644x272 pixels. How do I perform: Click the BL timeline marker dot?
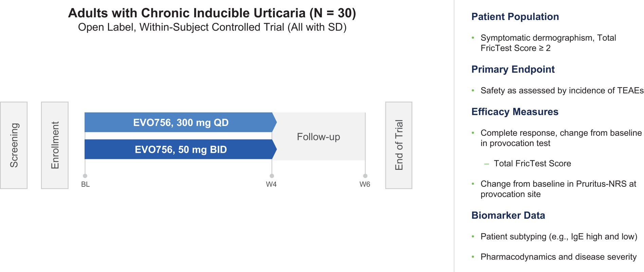point(85,176)
